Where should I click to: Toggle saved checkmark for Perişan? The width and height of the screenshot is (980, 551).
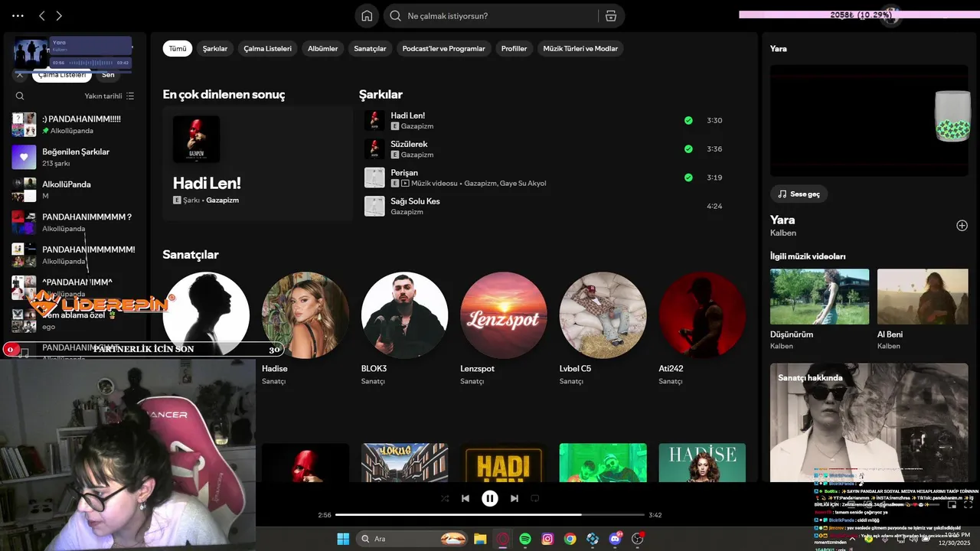tap(688, 178)
